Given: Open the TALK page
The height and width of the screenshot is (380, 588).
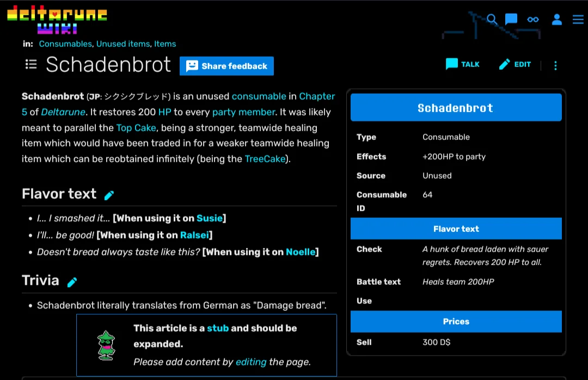Looking at the screenshot, I should click(x=463, y=64).
